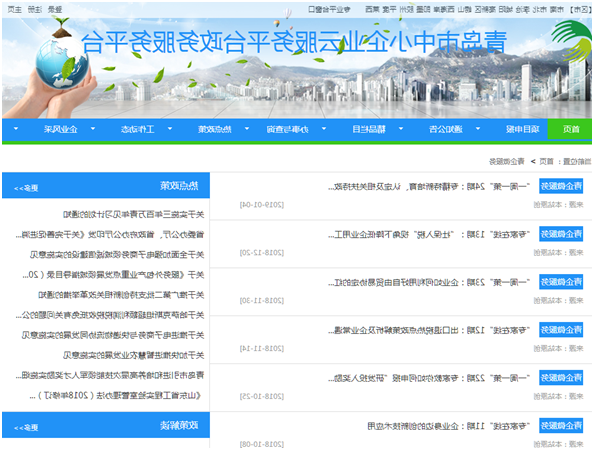Image resolution: width=594 pixels, height=450 pixels.
Task: Click the 注册 register link
Action: point(35,9)
